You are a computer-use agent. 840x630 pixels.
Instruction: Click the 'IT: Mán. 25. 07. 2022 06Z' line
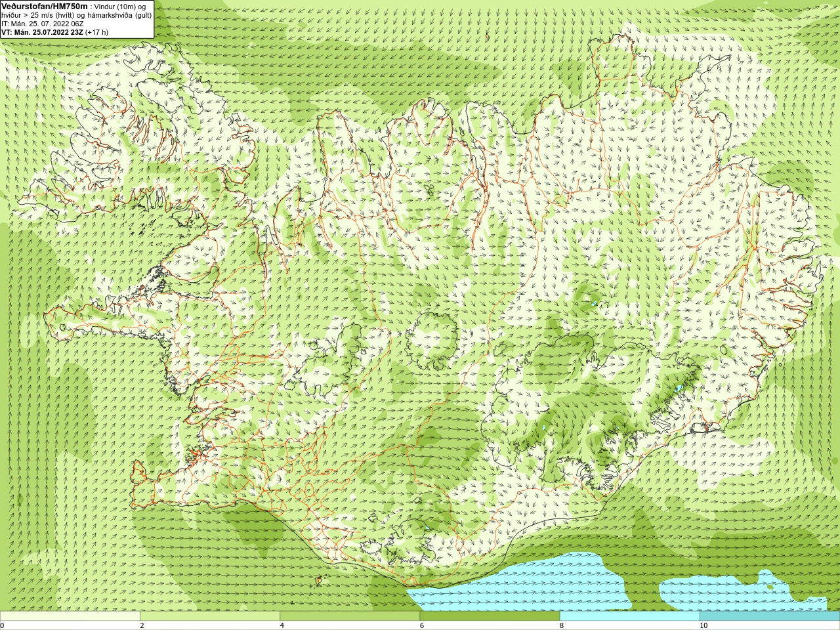(43, 23)
